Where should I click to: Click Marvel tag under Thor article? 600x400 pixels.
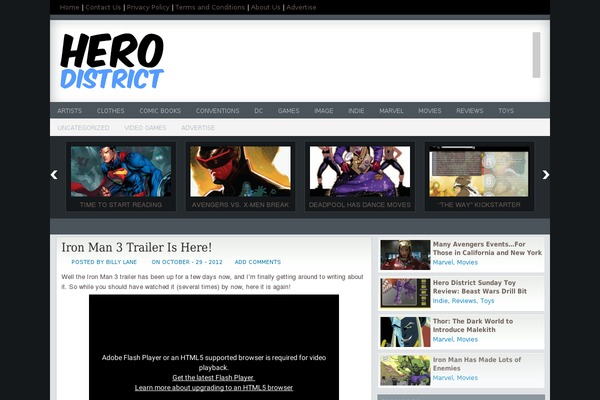(x=443, y=340)
